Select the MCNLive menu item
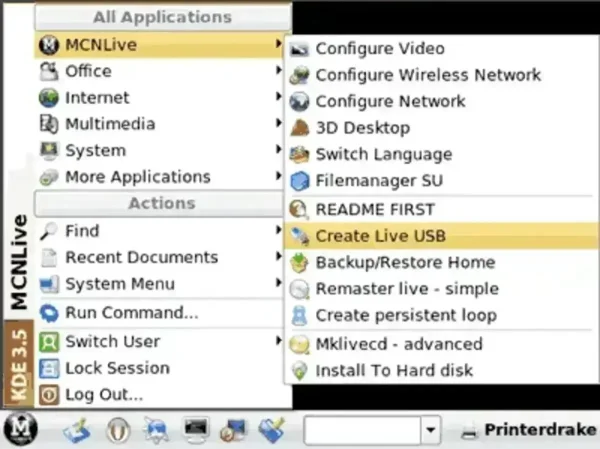600x449 pixels. (x=159, y=45)
